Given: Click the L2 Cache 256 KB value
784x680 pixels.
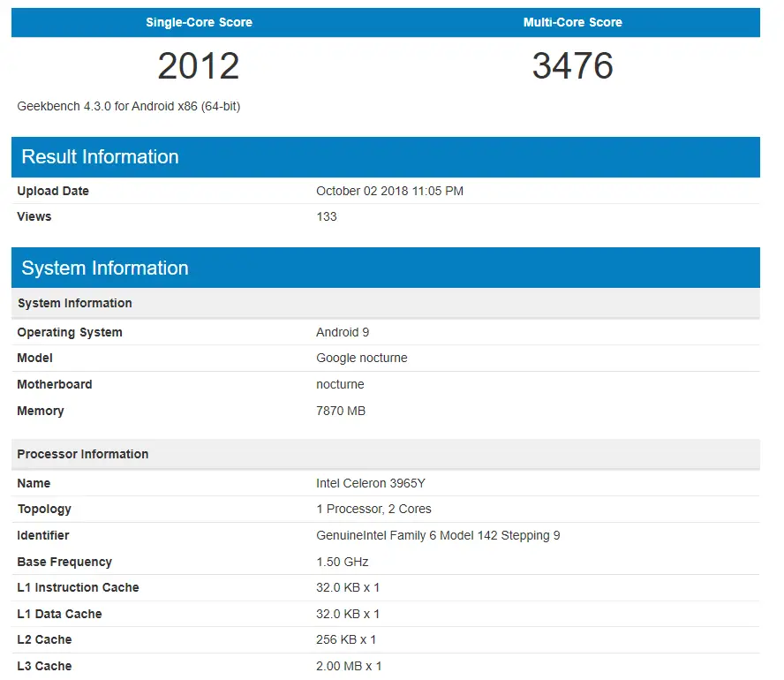Looking at the screenshot, I should [x=346, y=639].
